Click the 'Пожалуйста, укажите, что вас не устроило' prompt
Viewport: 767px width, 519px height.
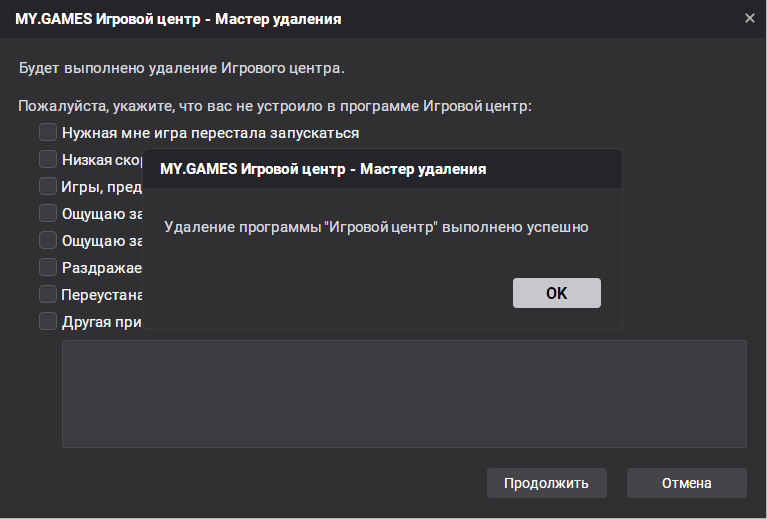click(275, 106)
